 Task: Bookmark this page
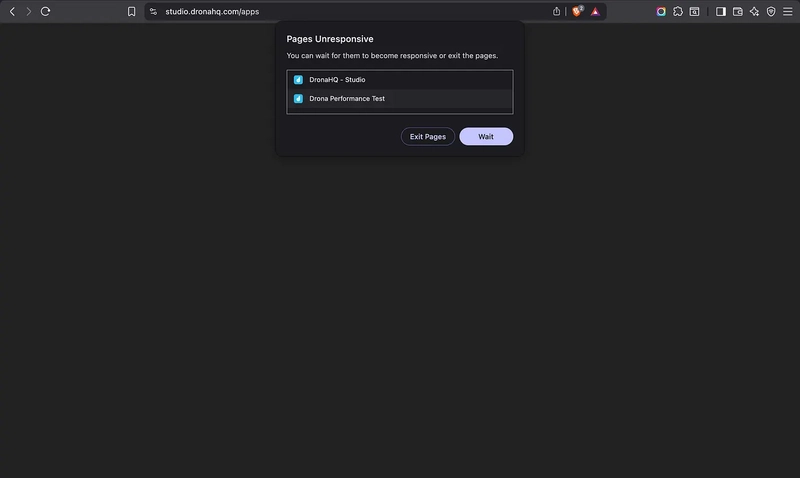pos(131,11)
